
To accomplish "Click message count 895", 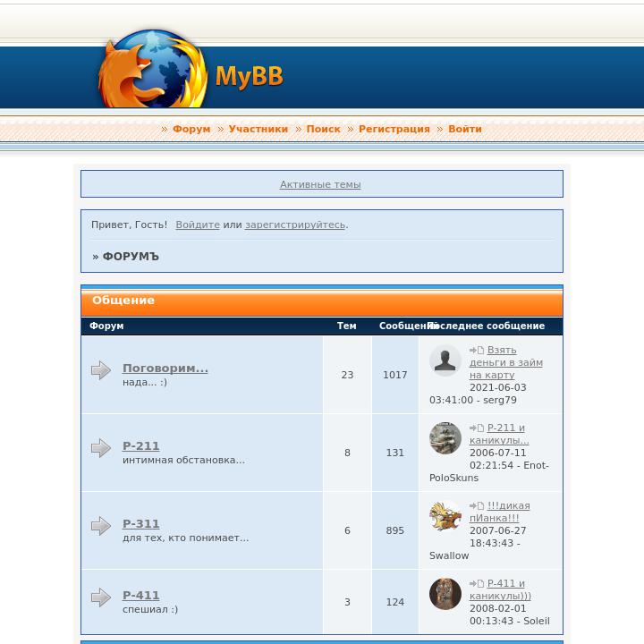I will pos(395,530).
